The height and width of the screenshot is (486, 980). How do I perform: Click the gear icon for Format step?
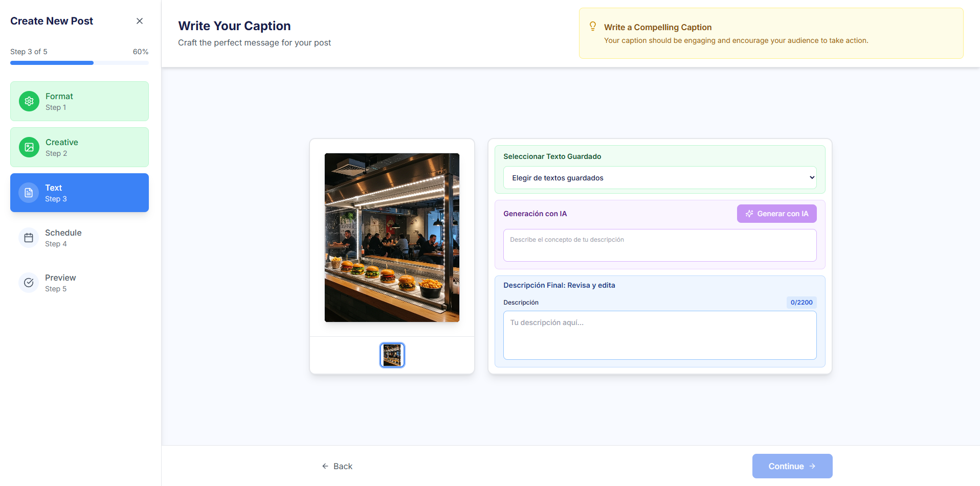(29, 101)
